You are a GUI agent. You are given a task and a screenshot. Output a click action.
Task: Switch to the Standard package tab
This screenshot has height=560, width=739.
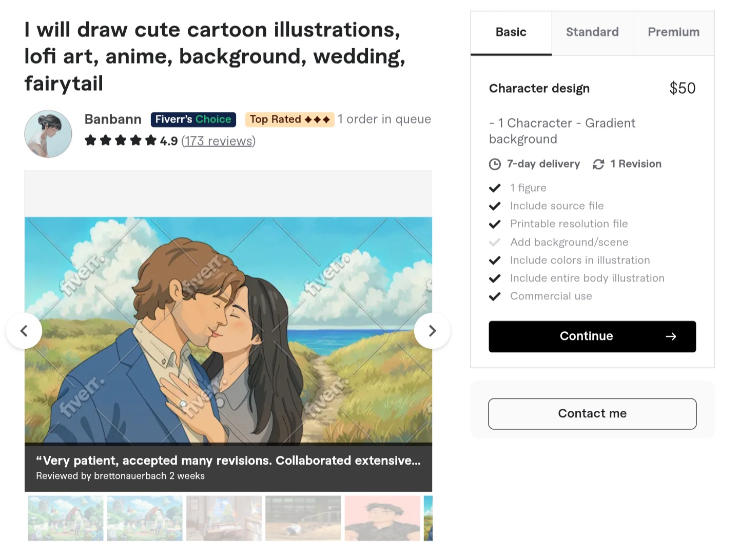tap(592, 32)
